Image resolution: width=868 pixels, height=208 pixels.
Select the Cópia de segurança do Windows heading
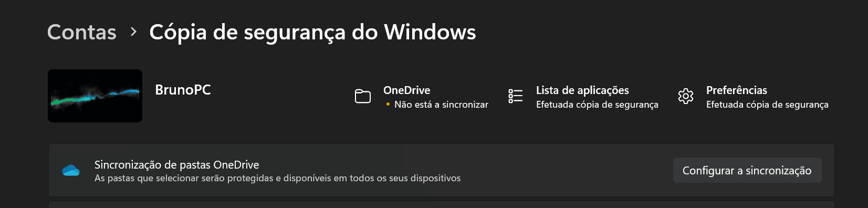(312, 32)
